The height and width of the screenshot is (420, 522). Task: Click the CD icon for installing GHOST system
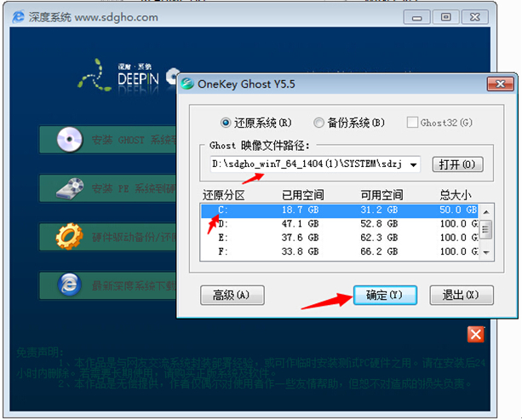(68, 140)
